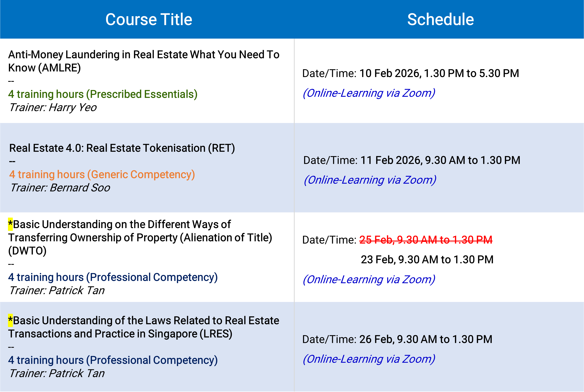
Task: Click the rescheduled 23 Feb date and time
Action: (427, 260)
